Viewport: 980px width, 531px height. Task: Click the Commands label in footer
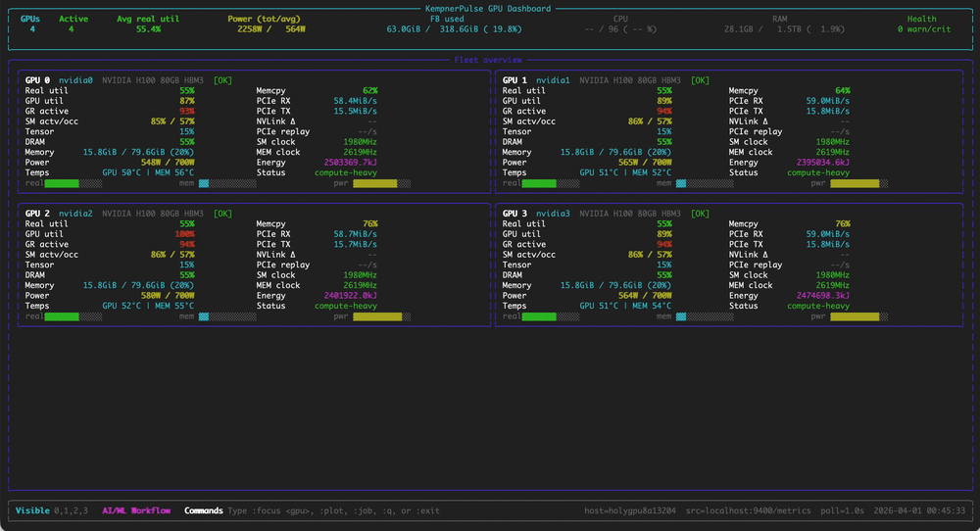point(203,510)
